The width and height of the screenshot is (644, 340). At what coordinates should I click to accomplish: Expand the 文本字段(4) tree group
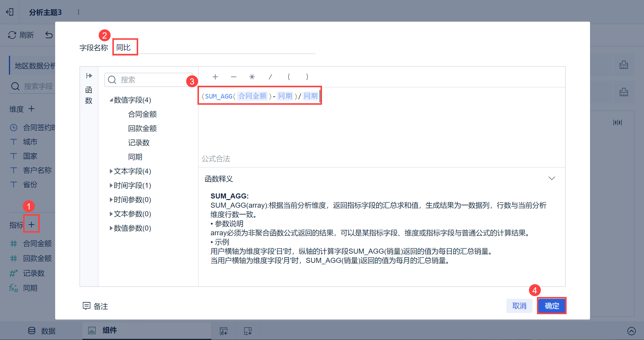coord(111,171)
